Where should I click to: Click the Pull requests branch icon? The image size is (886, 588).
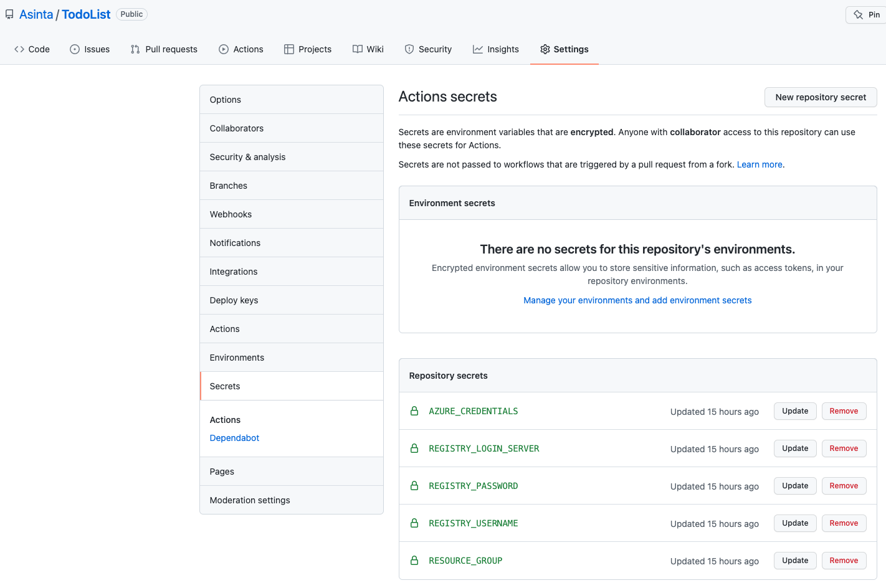[x=135, y=49]
